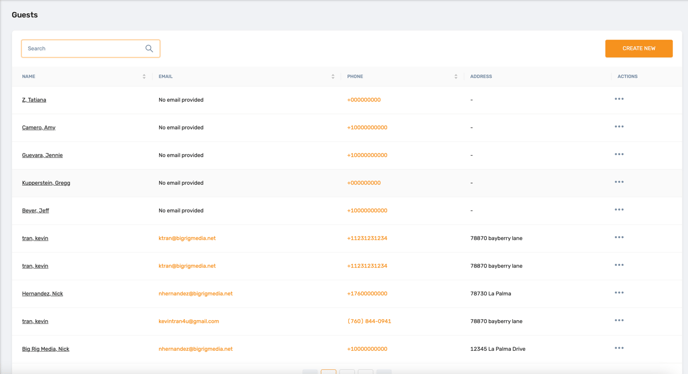Click Camero, Amy's phone number
This screenshot has height=374, width=688.
pyautogui.click(x=367, y=128)
